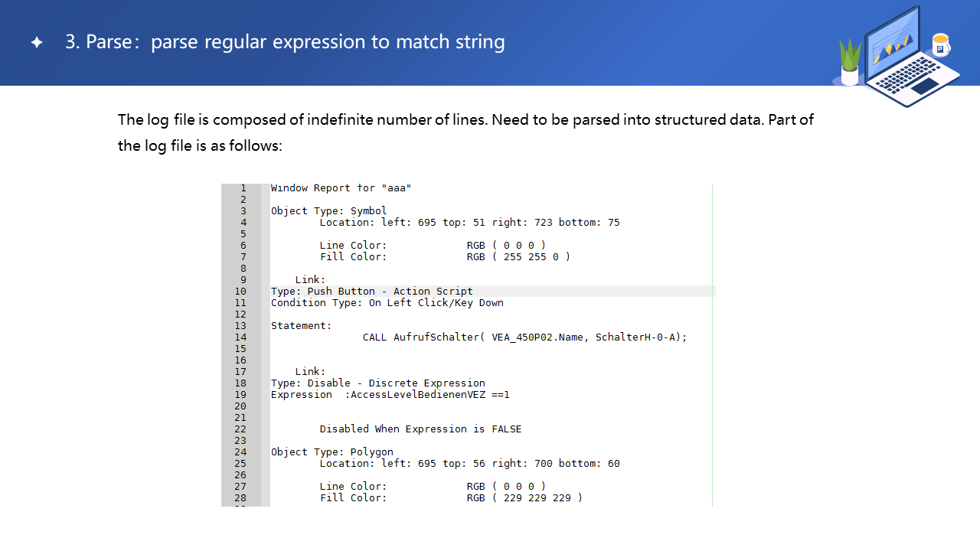
Task: Select the Expression :AccessLevelBedienenVEZ ==1 line
Action: pos(390,395)
